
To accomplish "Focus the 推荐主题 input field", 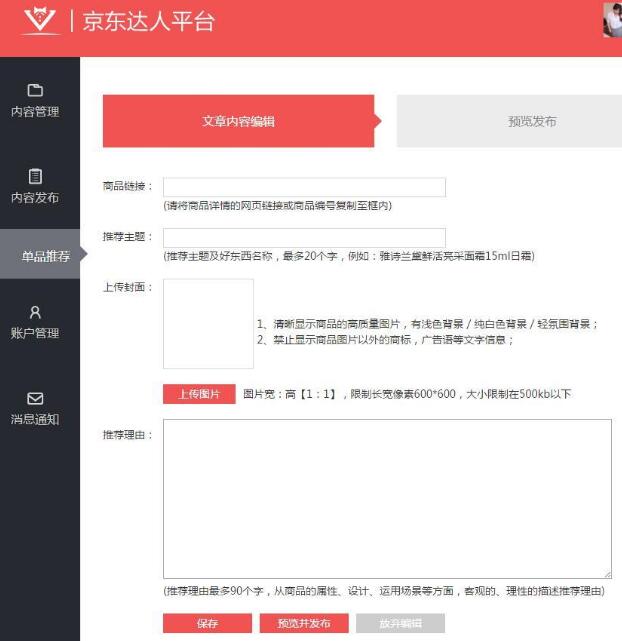I will point(304,238).
